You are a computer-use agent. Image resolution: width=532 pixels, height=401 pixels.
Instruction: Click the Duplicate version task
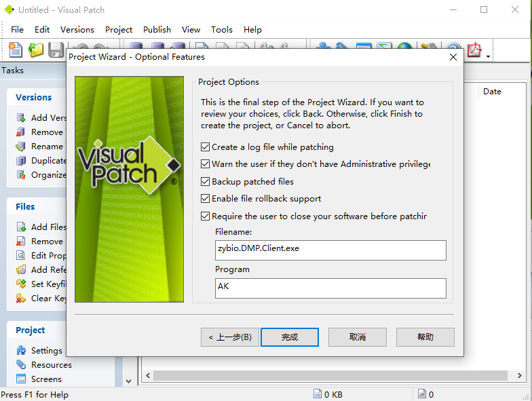(x=41, y=160)
